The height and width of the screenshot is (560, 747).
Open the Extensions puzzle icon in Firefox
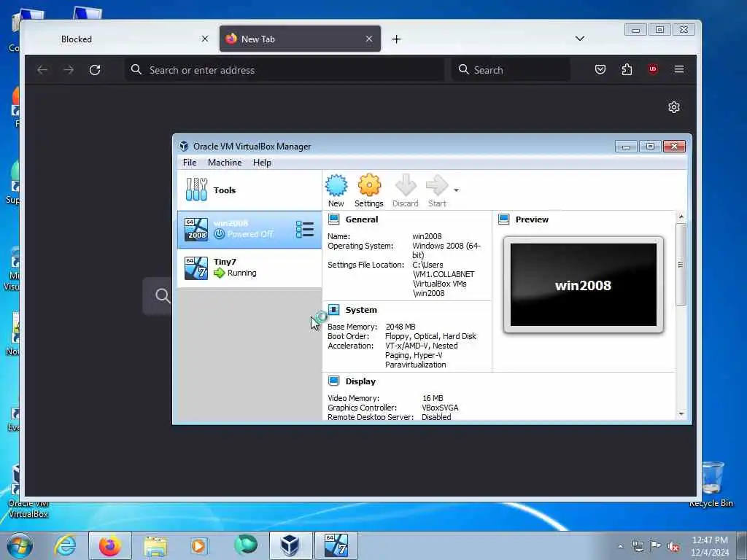coord(627,69)
